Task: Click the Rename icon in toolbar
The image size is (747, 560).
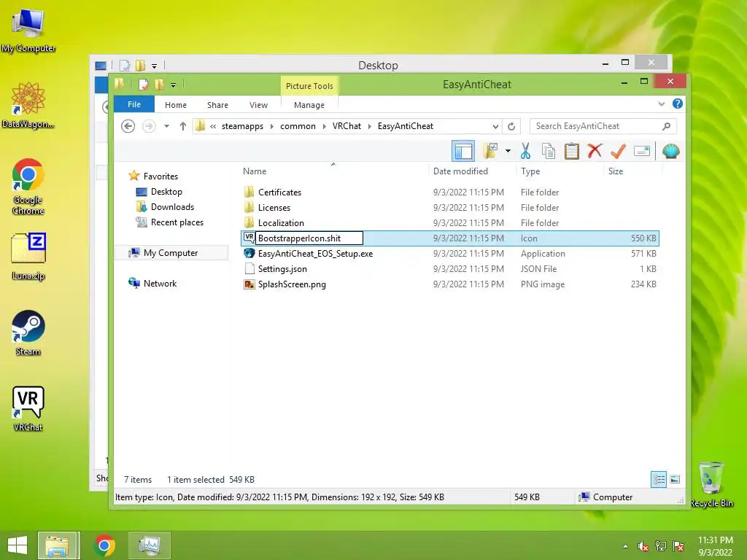Action: click(x=642, y=152)
